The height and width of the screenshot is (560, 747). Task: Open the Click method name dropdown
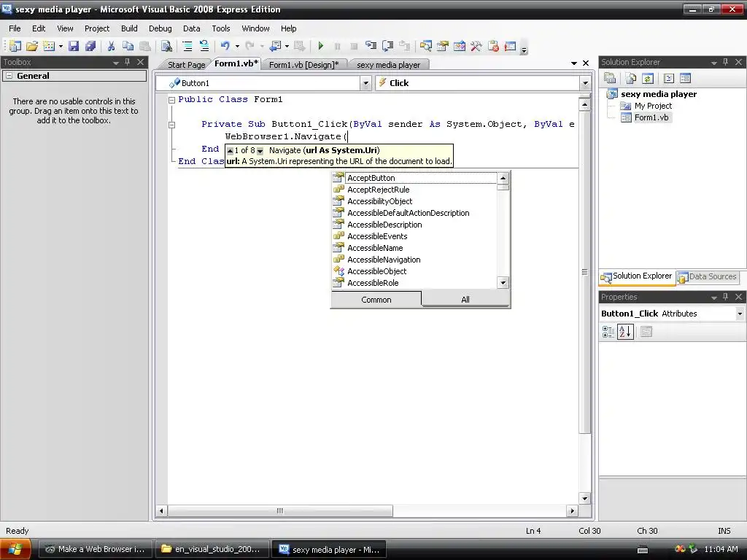click(x=585, y=83)
